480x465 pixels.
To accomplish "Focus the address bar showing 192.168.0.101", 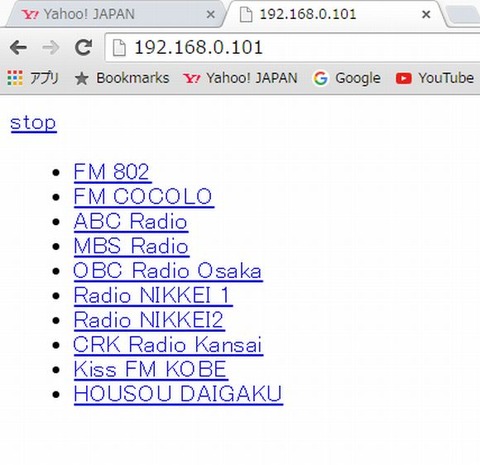I will click(x=293, y=48).
